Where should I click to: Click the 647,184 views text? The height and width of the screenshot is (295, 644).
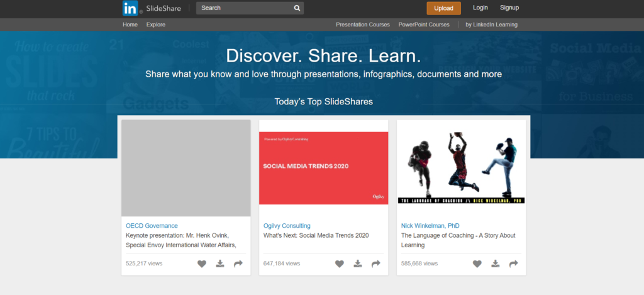[x=281, y=264]
